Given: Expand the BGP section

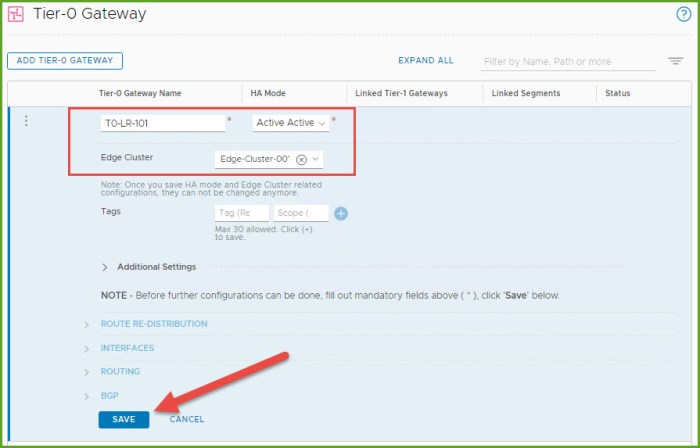Looking at the screenshot, I should [x=109, y=396].
